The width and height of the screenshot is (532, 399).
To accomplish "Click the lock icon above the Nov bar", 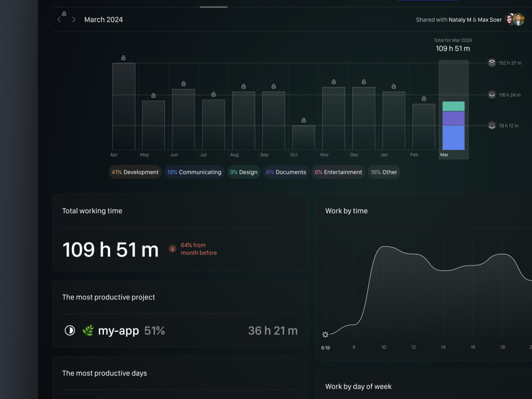I will [x=334, y=82].
